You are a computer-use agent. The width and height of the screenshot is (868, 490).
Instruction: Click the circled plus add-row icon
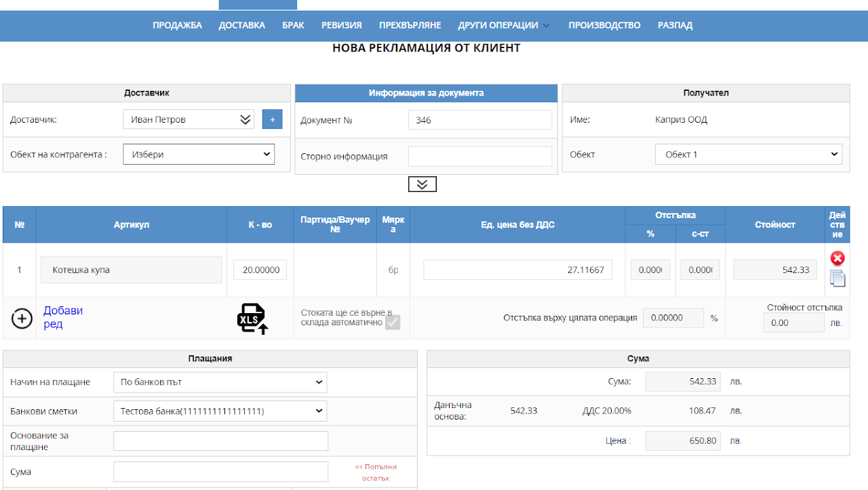pos(22,318)
